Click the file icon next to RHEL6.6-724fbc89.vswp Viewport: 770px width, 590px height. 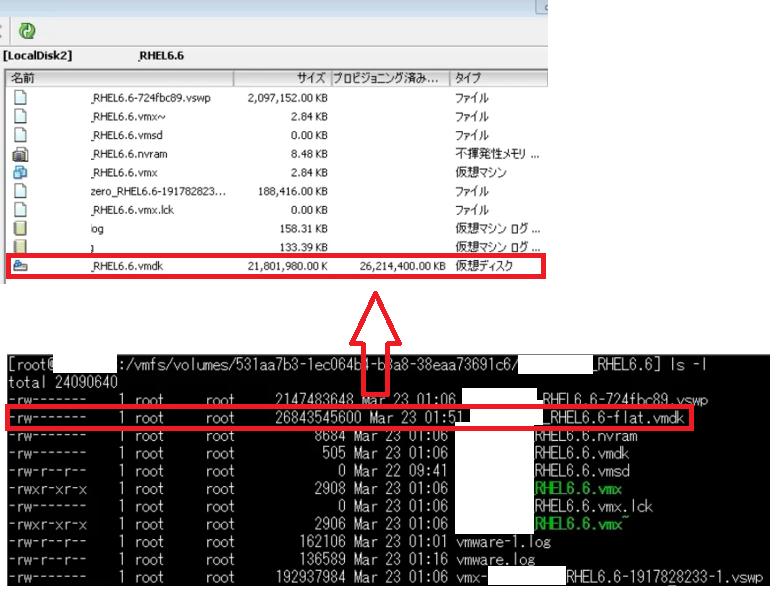20,98
